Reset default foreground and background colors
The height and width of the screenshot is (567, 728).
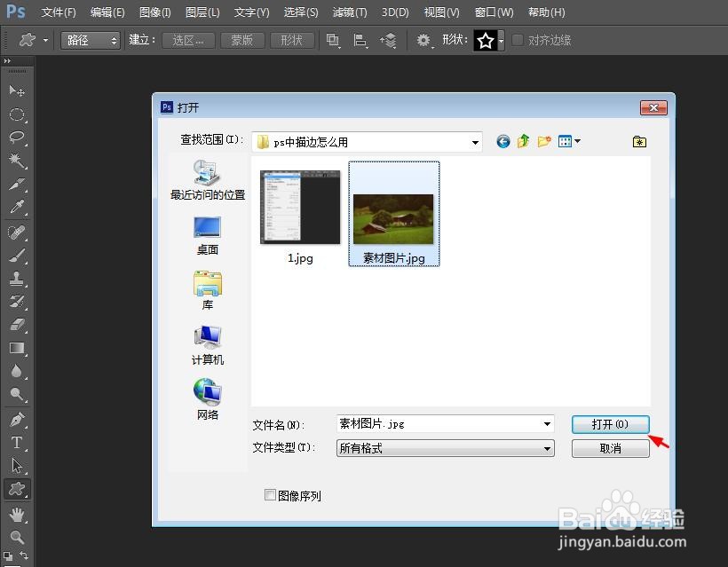pyautogui.click(x=7, y=555)
